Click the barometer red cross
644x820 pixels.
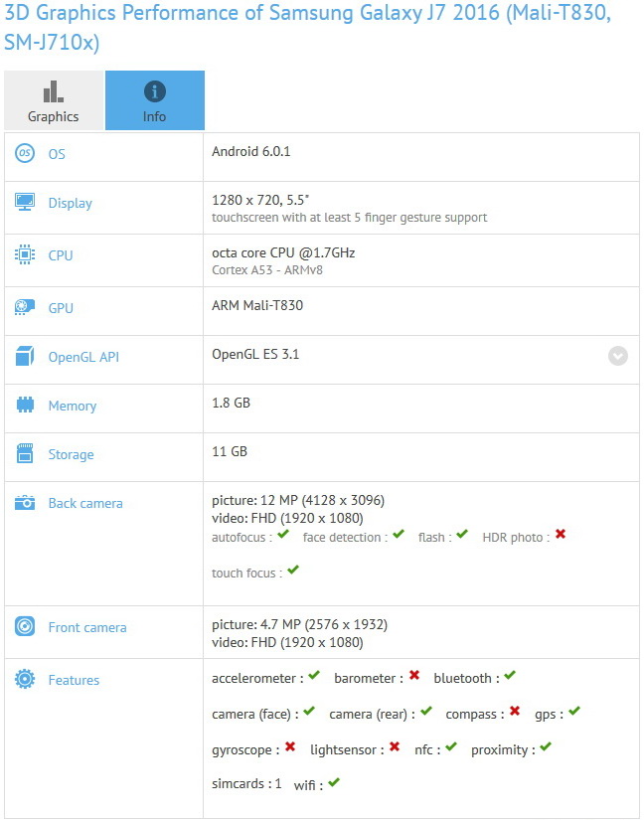[414, 675]
